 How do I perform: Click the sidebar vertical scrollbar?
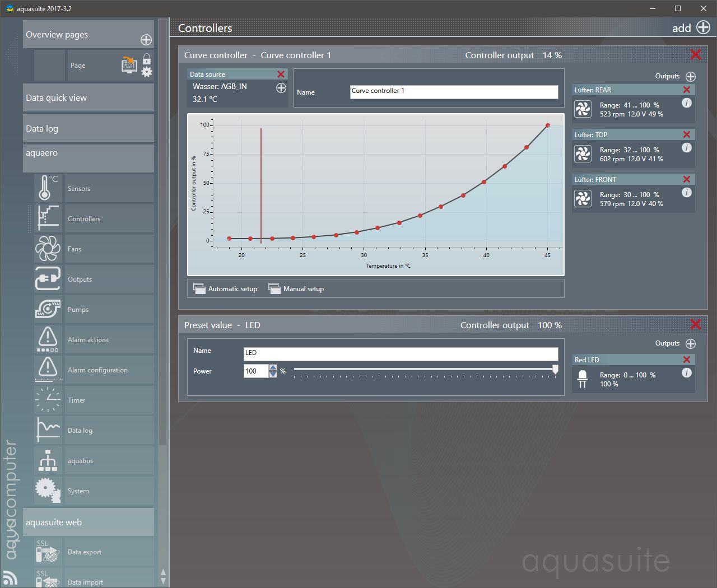[x=163, y=232]
